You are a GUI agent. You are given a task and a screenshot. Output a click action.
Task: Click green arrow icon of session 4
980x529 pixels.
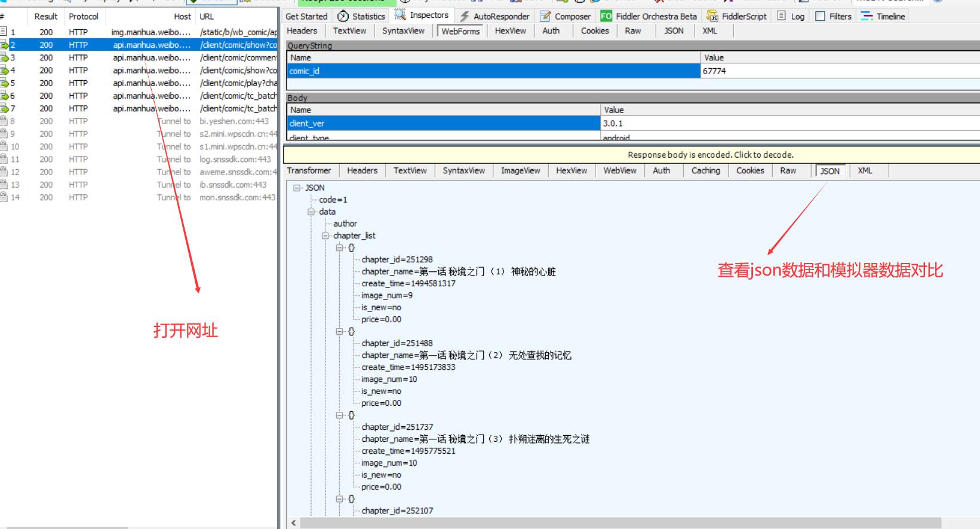point(4,70)
